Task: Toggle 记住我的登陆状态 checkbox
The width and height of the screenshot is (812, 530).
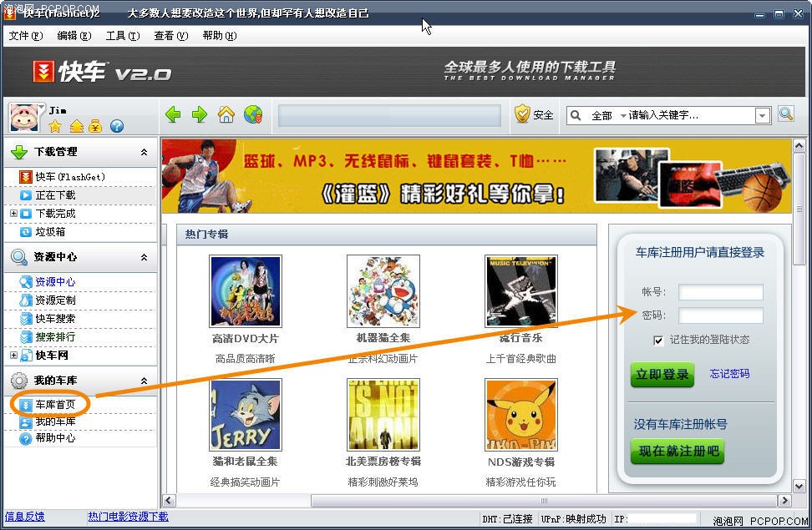Action: point(658,340)
